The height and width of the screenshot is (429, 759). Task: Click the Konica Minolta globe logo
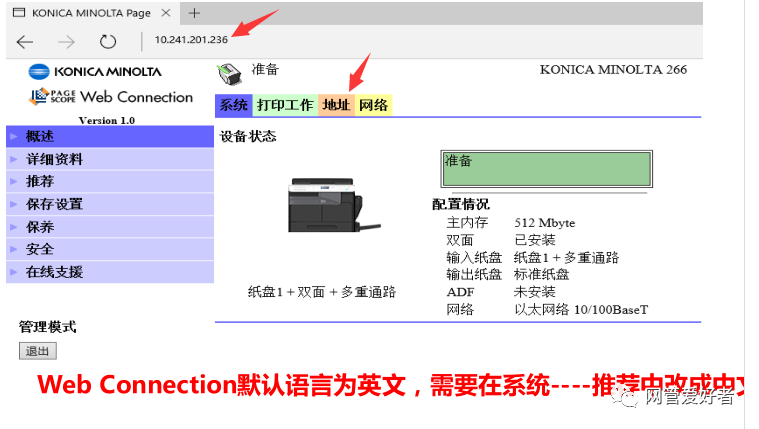point(39,72)
